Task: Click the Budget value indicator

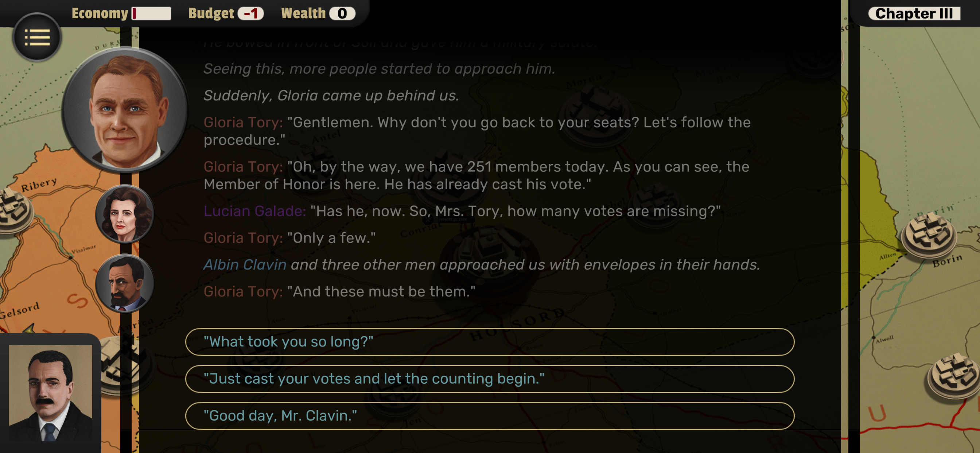Action: point(250,13)
